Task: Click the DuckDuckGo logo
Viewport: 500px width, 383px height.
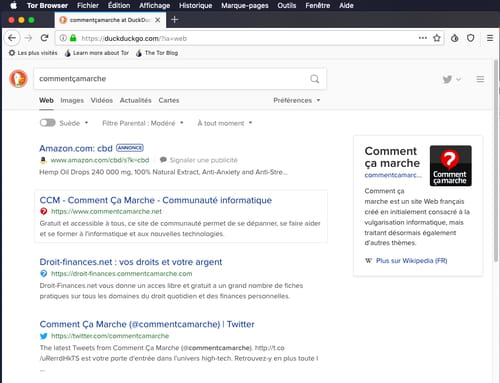Action: tap(18, 79)
